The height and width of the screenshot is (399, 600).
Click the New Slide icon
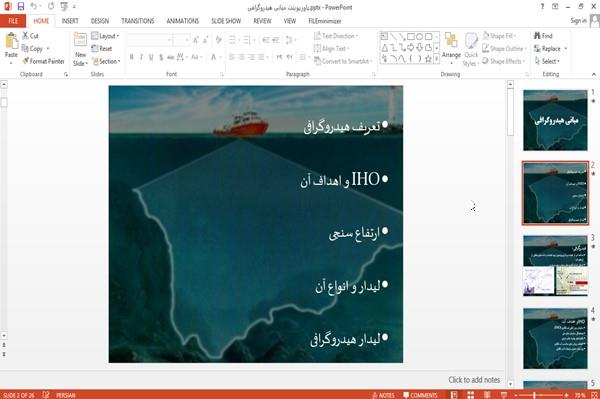point(80,40)
